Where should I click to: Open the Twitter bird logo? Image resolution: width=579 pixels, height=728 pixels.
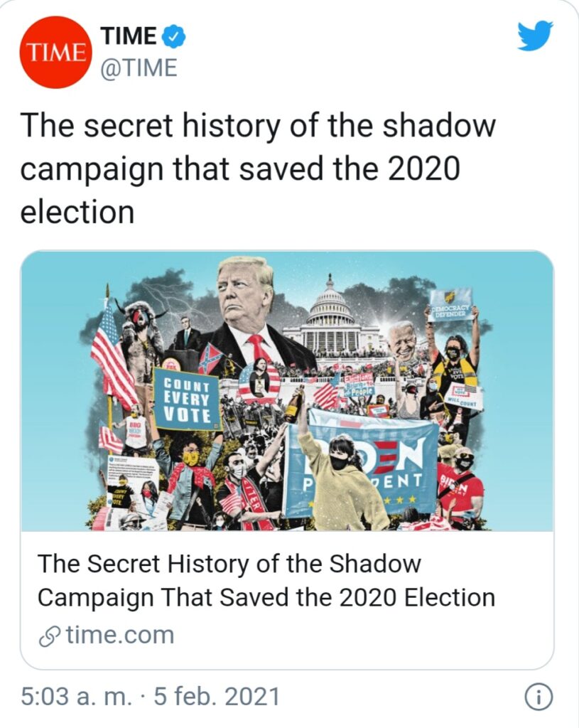point(535,36)
